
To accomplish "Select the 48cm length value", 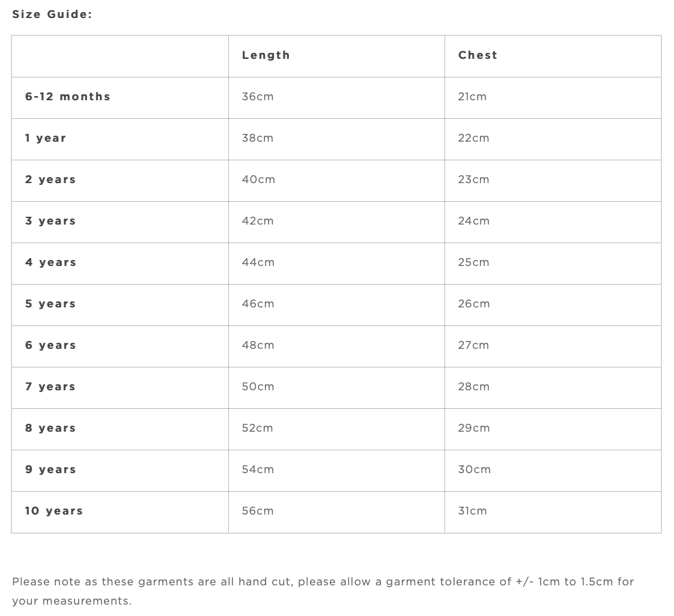I will click(258, 345).
